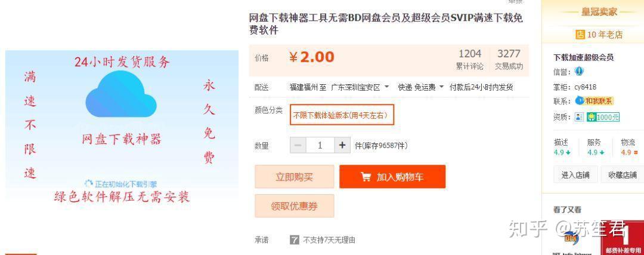The width and height of the screenshot is (644, 255).
Task: Click the 店 shop badge beside 10年老店
Action: (580, 35)
